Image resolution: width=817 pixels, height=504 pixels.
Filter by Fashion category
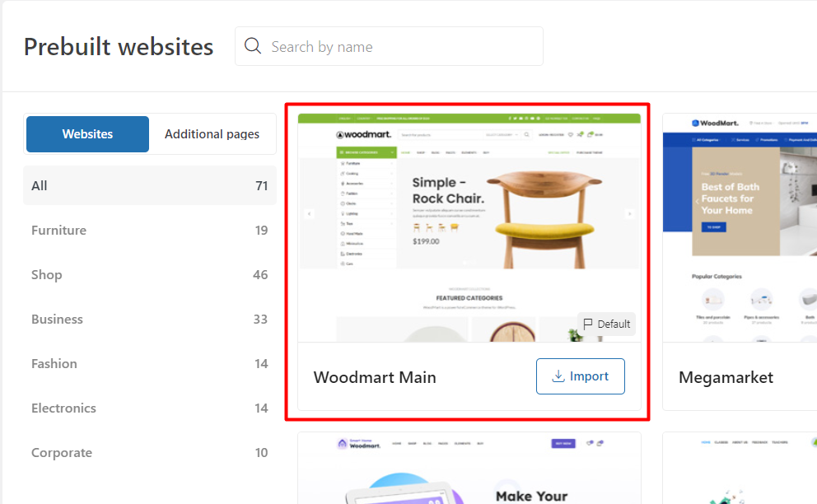[x=150, y=363]
